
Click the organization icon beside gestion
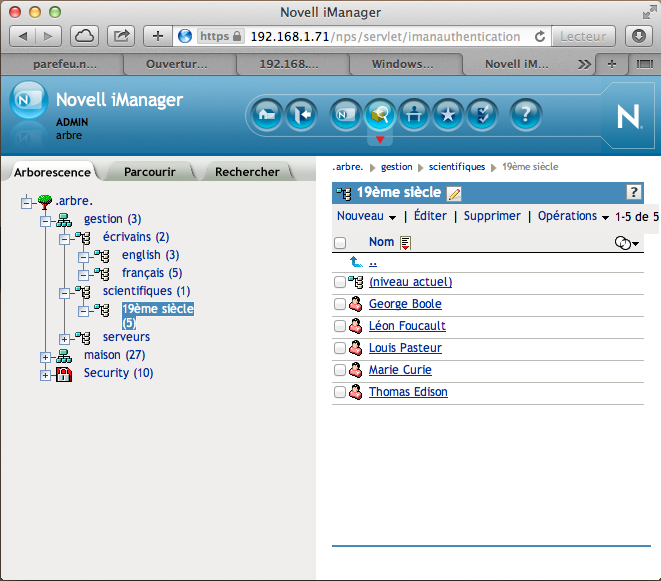coord(64,220)
